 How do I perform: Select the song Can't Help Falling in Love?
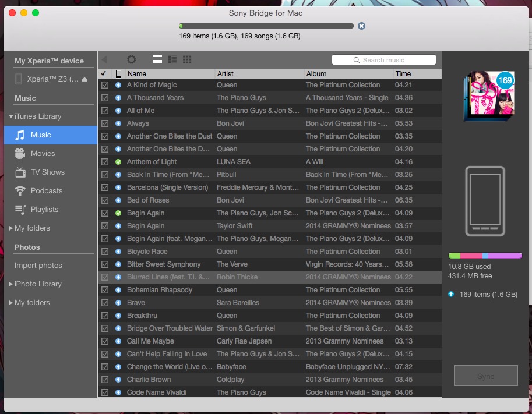click(270, 354)
